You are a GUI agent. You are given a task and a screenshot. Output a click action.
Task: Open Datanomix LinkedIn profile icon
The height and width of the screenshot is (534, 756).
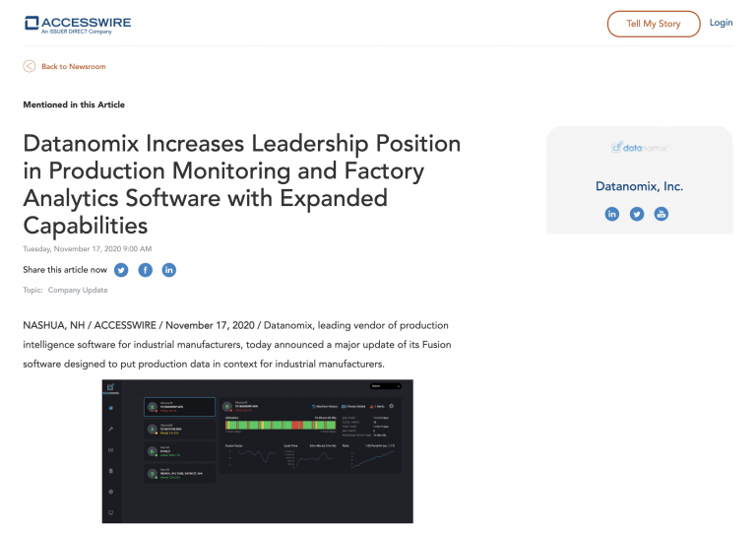tap(612, 214)
